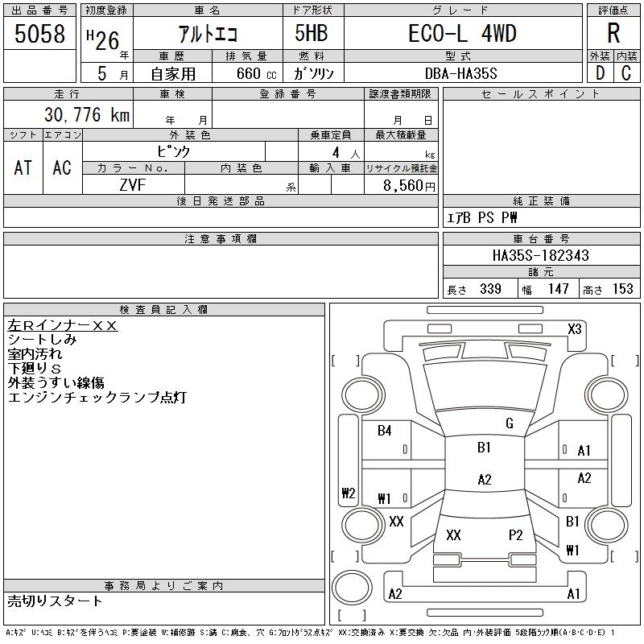Viewport: 644px width, 644px height.
Task: Click the W2 mark on left sill
Action: 349,493
